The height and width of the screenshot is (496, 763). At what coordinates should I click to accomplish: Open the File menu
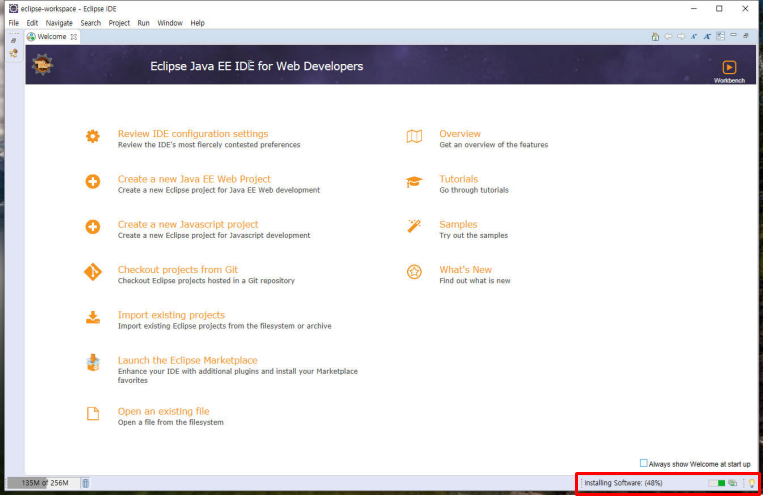click(14, 23)
